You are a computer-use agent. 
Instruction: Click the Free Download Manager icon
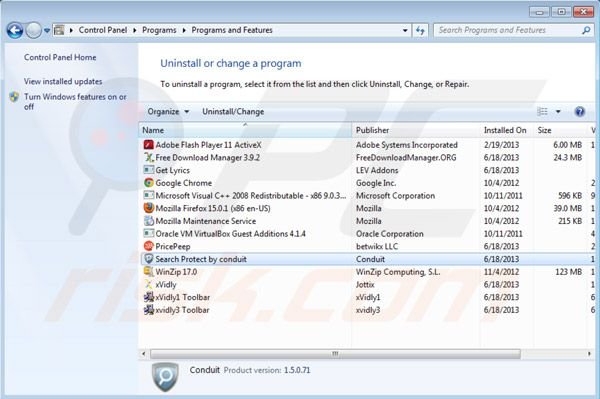pyautogui.click(x=148, y=157)
